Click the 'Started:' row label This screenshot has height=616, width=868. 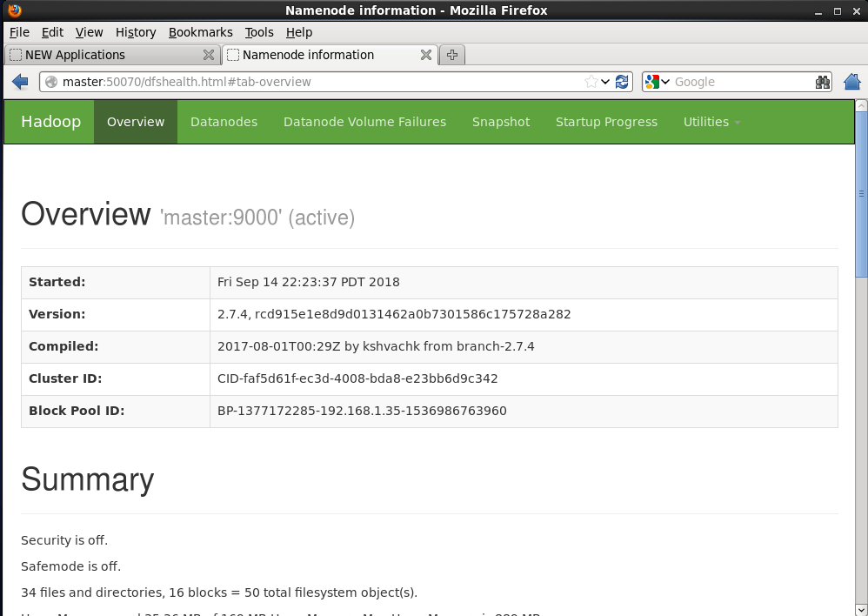click(57, 282)
